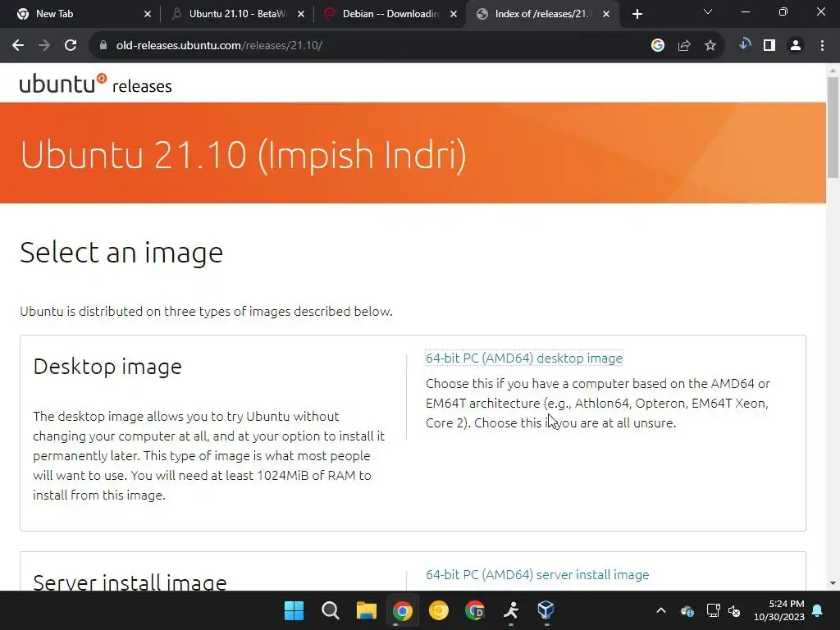Switch to the New Tab tab

tap(85, 14)
